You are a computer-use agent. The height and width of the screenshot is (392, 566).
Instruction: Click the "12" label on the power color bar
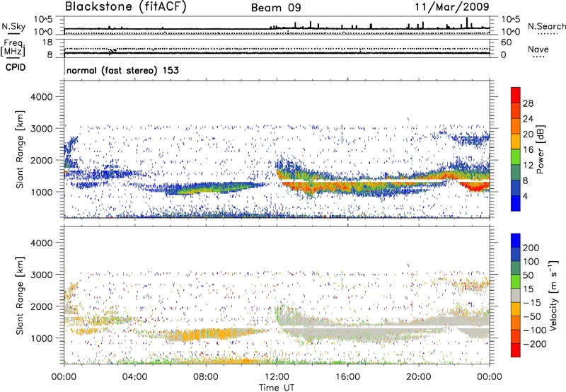point(528,166)
